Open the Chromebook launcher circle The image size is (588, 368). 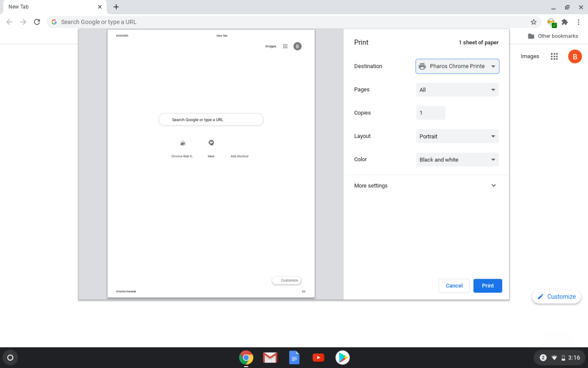(x=10, y=357)
